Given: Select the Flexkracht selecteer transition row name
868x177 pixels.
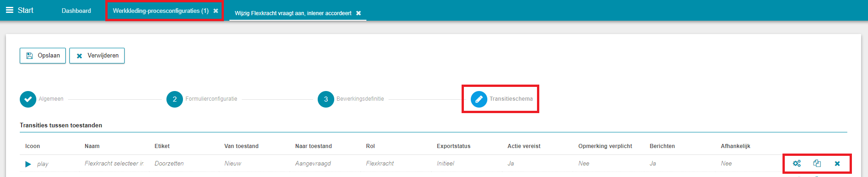Looking at the screenshot, I should (x=114, y=164).
